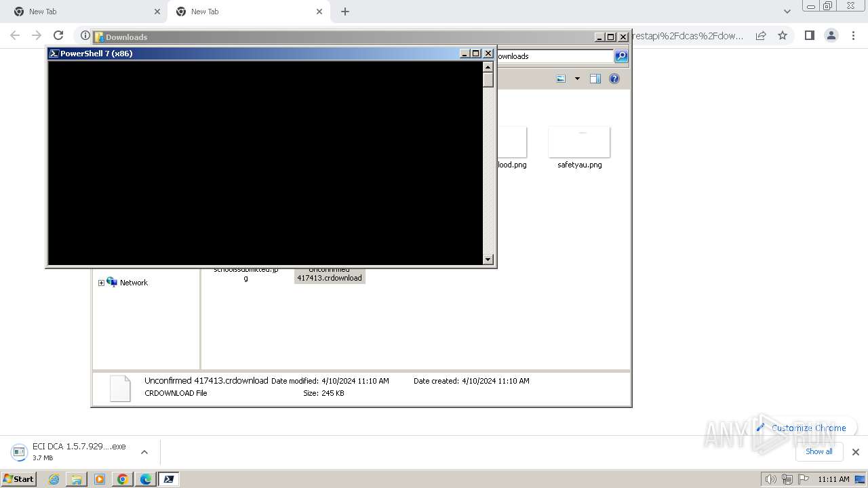Toggle Chrome side panel
The height and width of the screenshot is (488, 868).
pos(809,35)
